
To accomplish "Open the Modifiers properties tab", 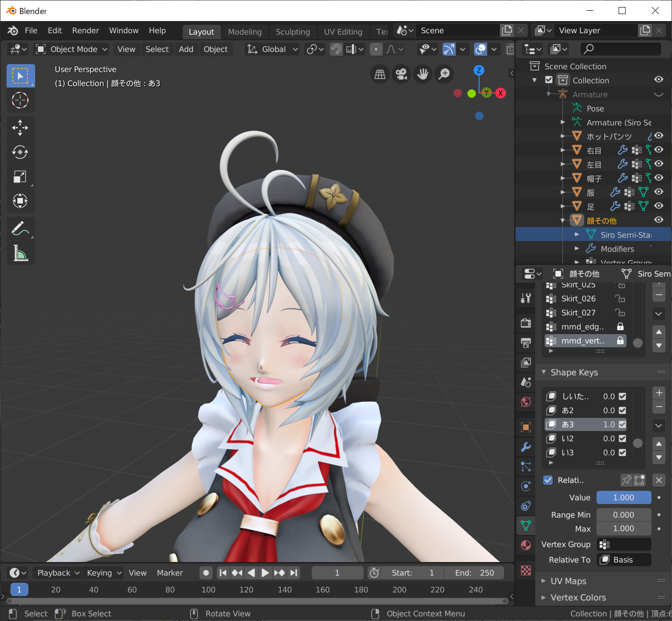I will point(526,447).
